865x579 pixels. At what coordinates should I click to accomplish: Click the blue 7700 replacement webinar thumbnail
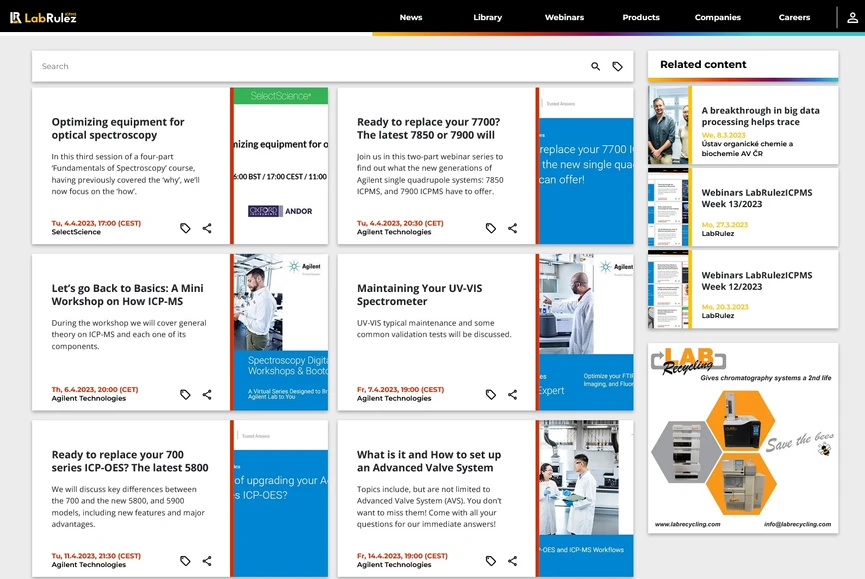click(586, 165)
